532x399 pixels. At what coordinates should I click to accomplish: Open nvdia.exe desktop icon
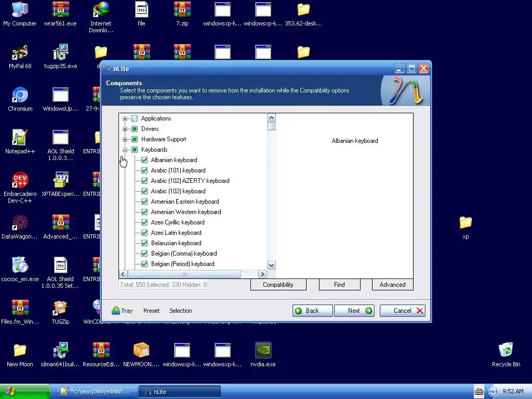[x=263, y=354]
